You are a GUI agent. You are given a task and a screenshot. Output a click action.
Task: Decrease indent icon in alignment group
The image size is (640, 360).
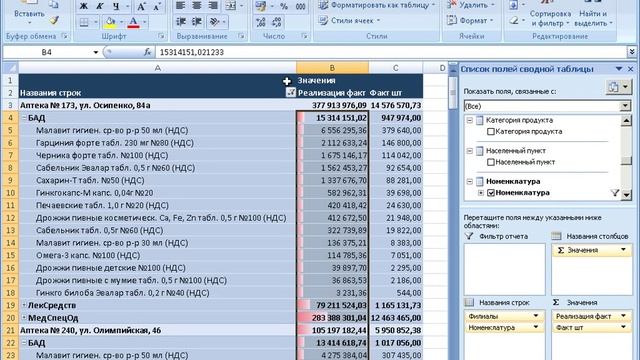(180, 22)
